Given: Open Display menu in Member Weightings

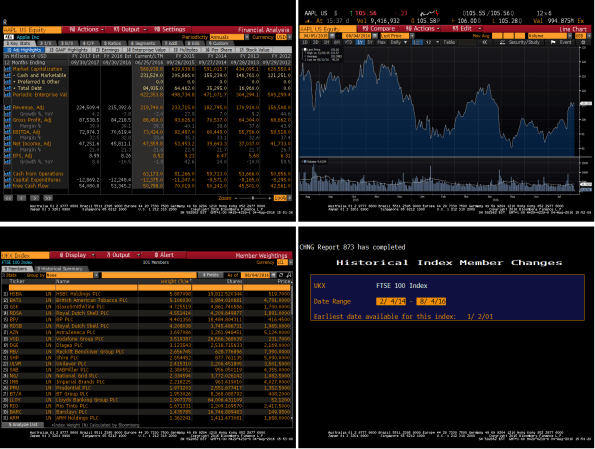Looking at the screenshot, I should click(72, 255).
